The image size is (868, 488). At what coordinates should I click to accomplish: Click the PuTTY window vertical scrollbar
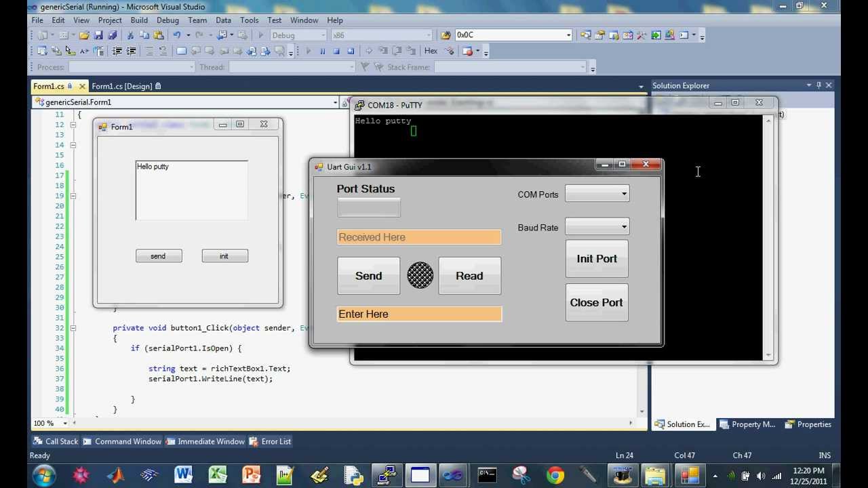pos(768,237)
